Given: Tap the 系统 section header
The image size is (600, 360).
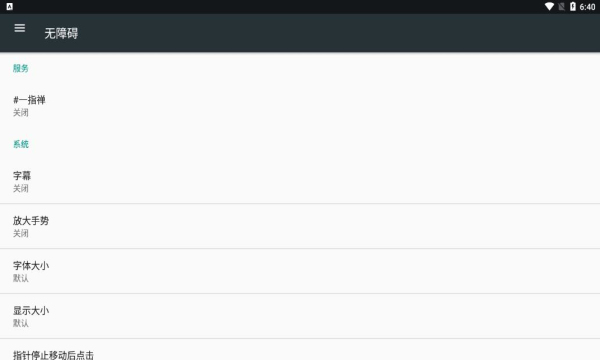Looking at the screenshot, I should click(21, 144).
